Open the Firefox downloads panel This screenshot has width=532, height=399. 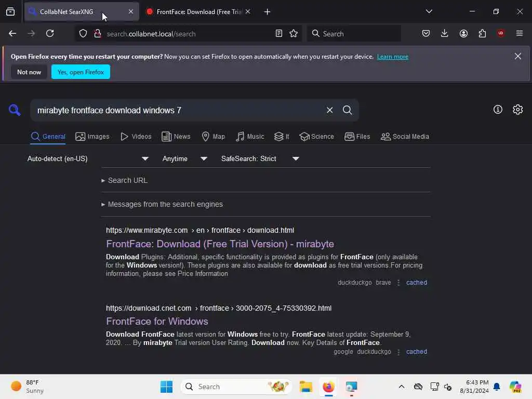click(x=445, y=33)
